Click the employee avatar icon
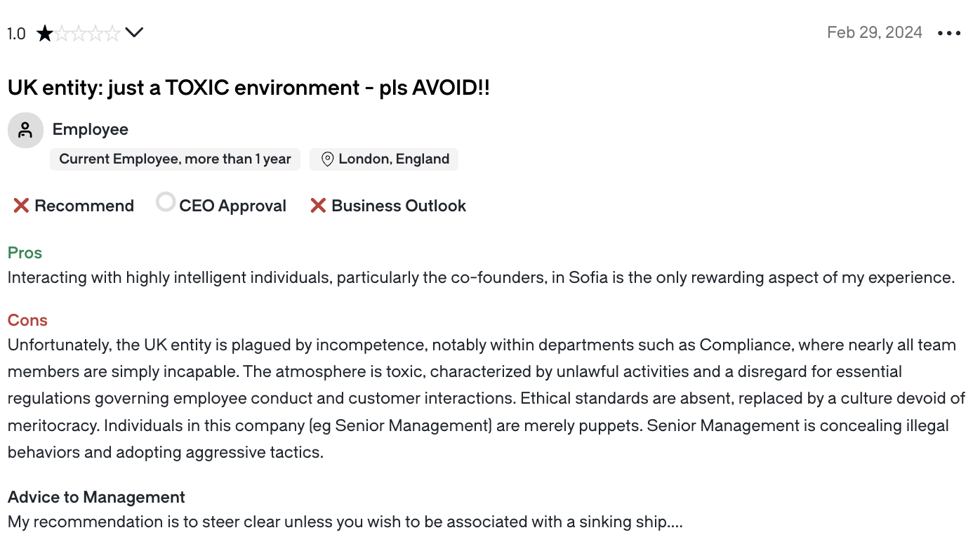 (25, 130)
